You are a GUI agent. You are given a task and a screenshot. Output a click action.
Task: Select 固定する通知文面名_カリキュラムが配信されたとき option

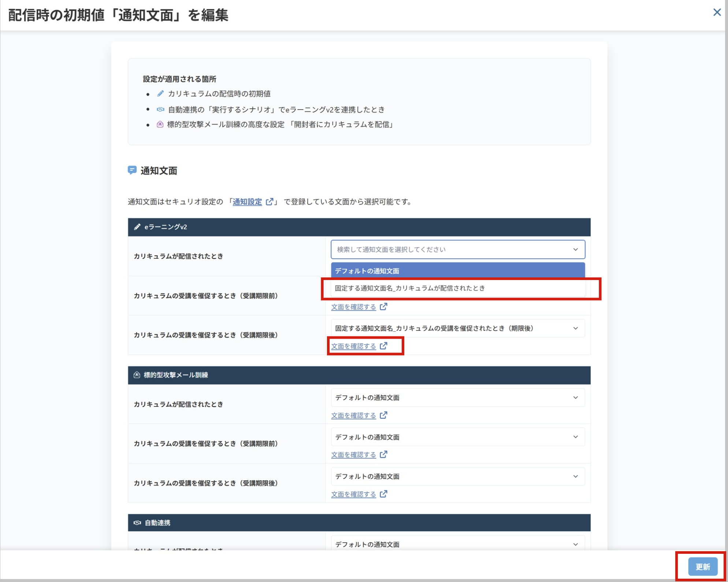click(458, 288)
